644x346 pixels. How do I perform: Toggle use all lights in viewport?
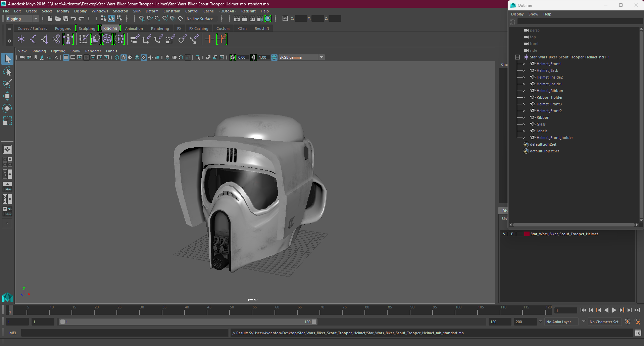[x=150, y=57]
